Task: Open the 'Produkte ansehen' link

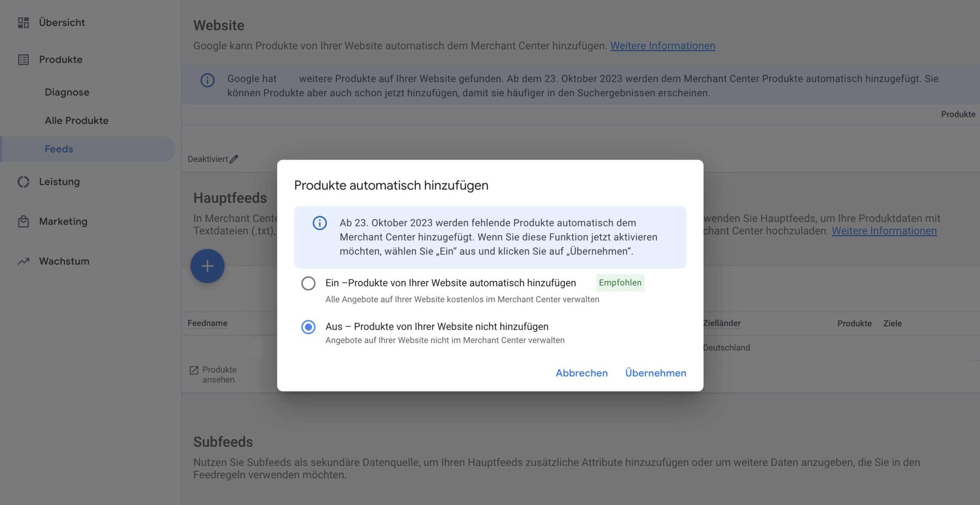Action: pyautogui.click(x=219, y=375)
